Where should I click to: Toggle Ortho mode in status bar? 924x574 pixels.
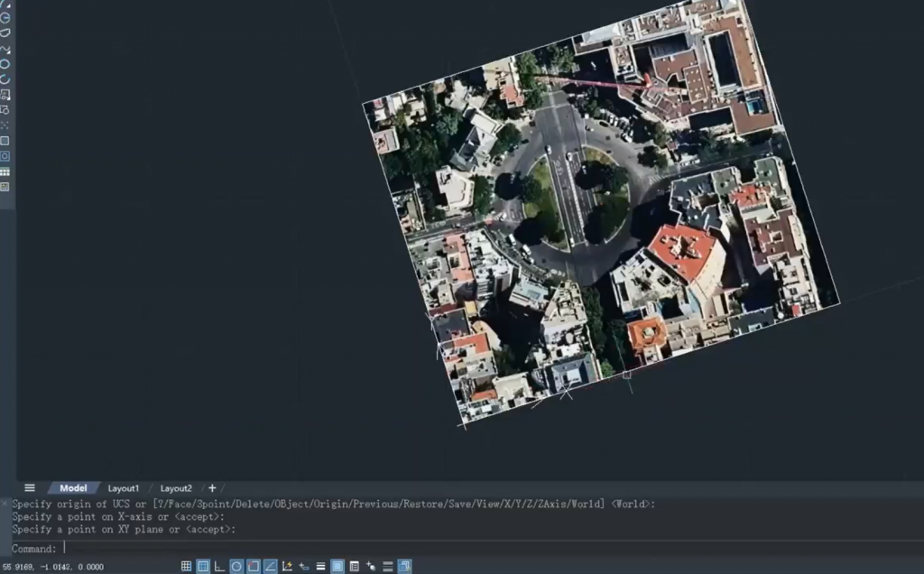(x=219, y=567)
